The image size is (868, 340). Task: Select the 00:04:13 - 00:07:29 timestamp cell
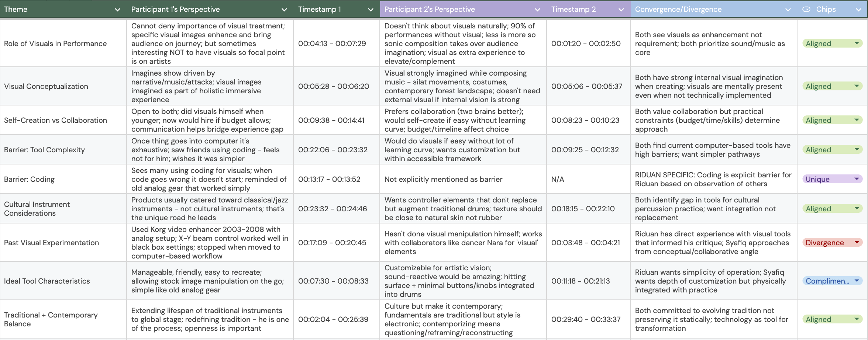336,44
